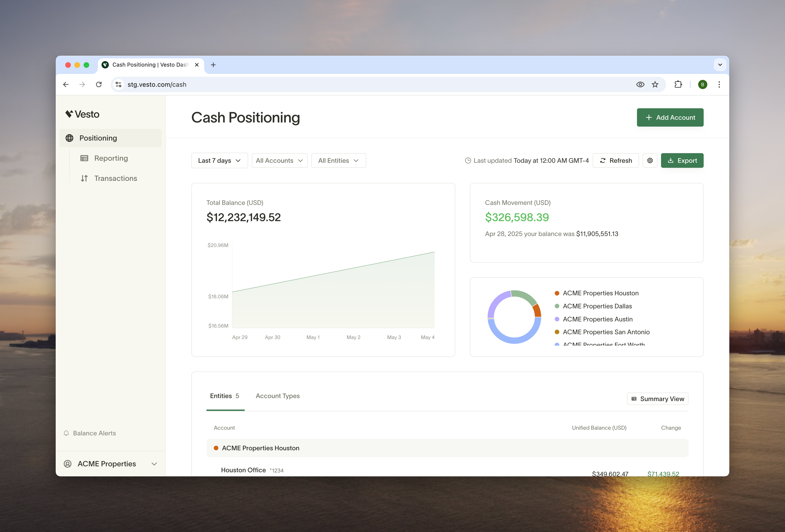This screenshot has width=785, height=532.
Task: Expand the All Accounts filter
Action: pyautogui.click(x=279, y=160)
